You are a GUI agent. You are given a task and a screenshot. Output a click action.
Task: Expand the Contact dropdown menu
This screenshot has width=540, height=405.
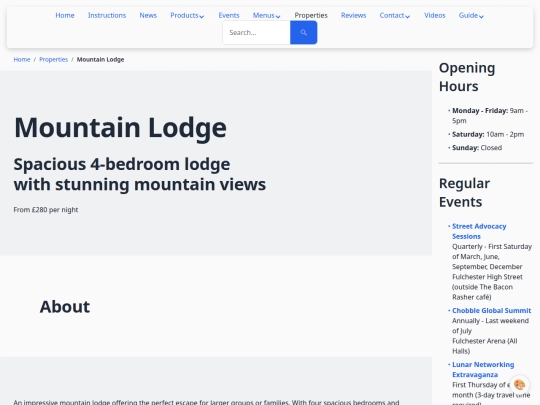(x=395, y=15)
